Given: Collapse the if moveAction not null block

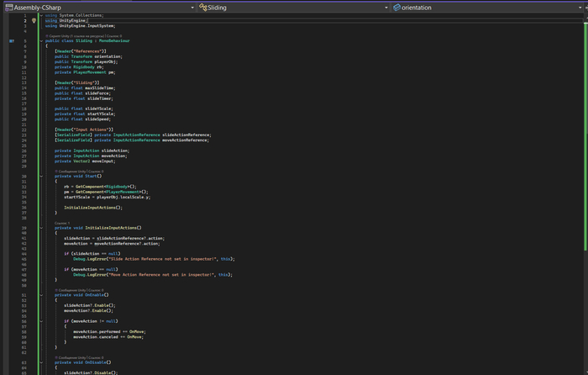Looking at the screenshot, I should click(x=41, y=321).
